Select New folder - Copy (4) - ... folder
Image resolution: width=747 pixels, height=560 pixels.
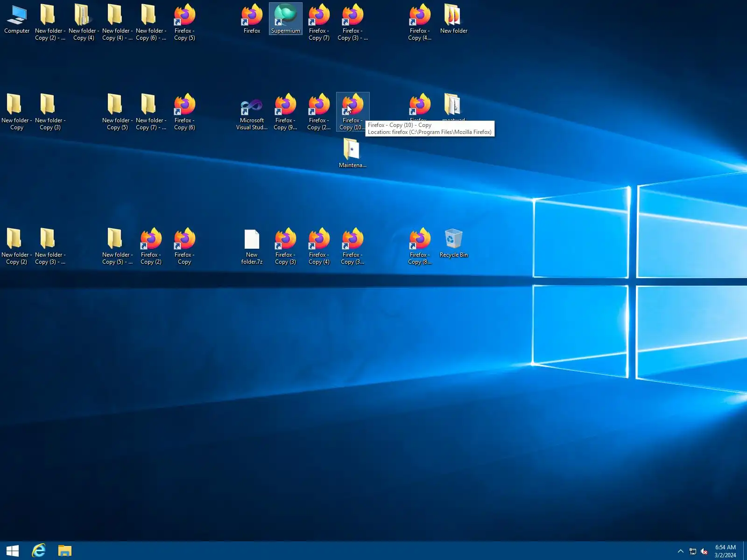click(117, 22)
